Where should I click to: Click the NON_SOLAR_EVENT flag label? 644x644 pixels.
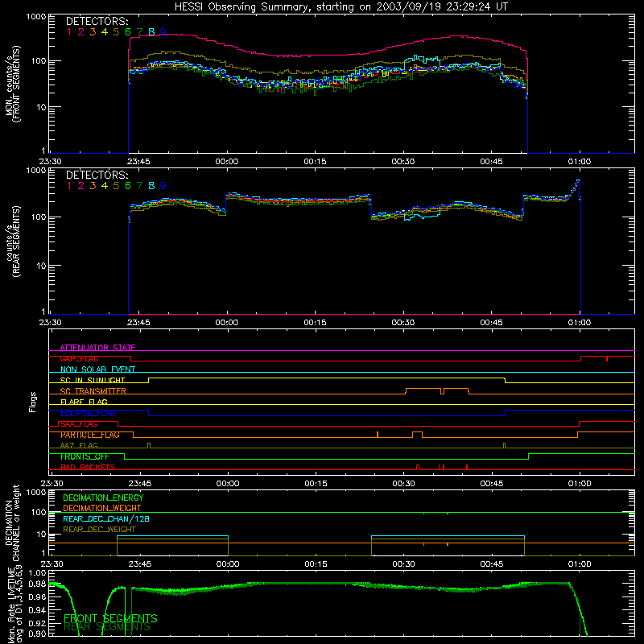(x=97, y=369)
